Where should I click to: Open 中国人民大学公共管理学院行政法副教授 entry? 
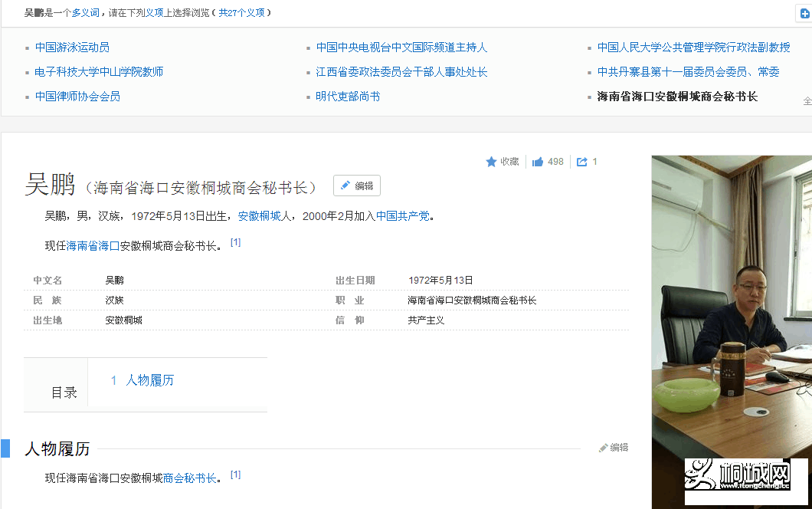pyautogui.click(x=693, y=48)
